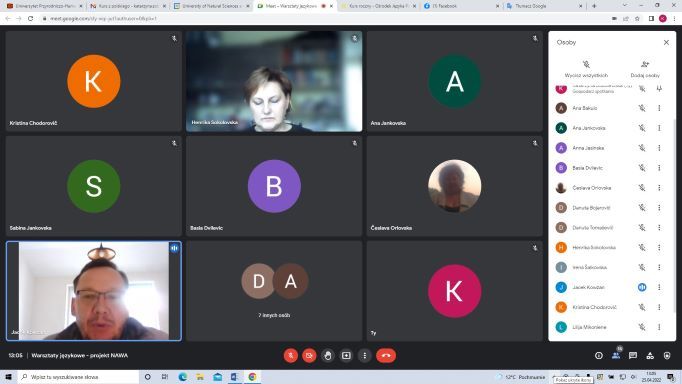Open meeting details info icon
Viewport: 682px width, 384px height.
pyautogui.click(x=599, y=355)
